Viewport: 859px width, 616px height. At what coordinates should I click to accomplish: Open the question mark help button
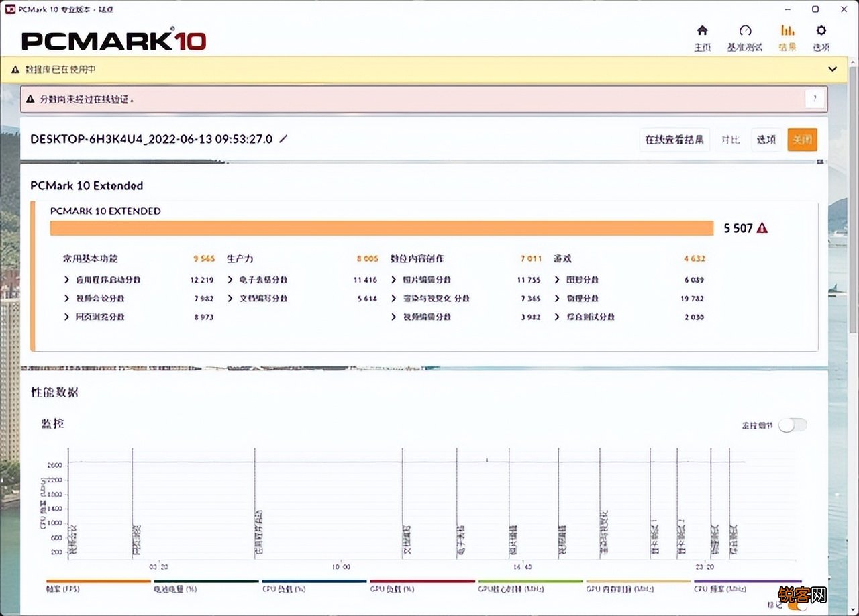(815, 99)
